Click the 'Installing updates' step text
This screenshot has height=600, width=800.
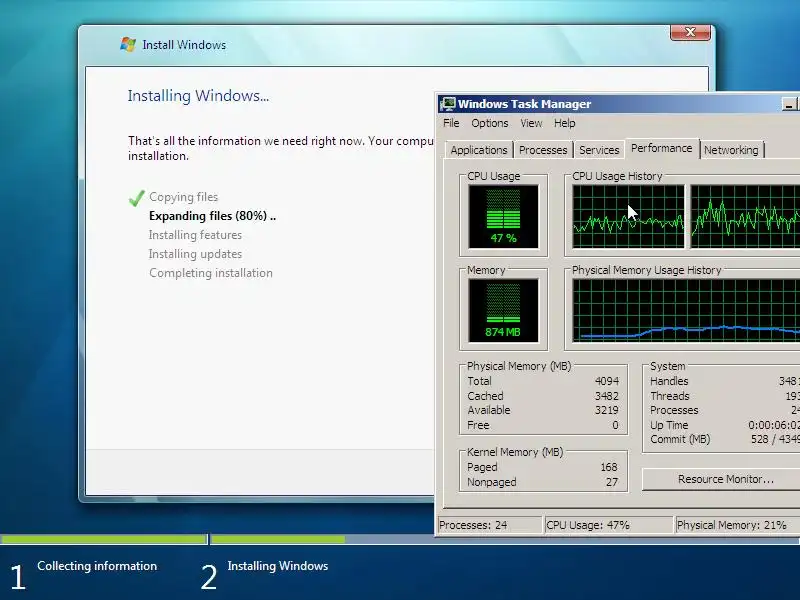click(195, 254)
